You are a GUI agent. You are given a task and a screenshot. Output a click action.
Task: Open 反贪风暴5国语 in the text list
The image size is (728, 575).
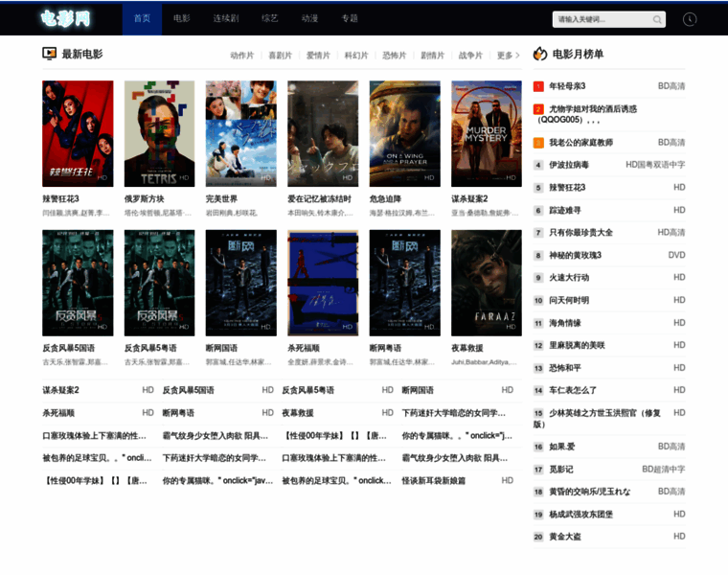click(x=188, y=390)
